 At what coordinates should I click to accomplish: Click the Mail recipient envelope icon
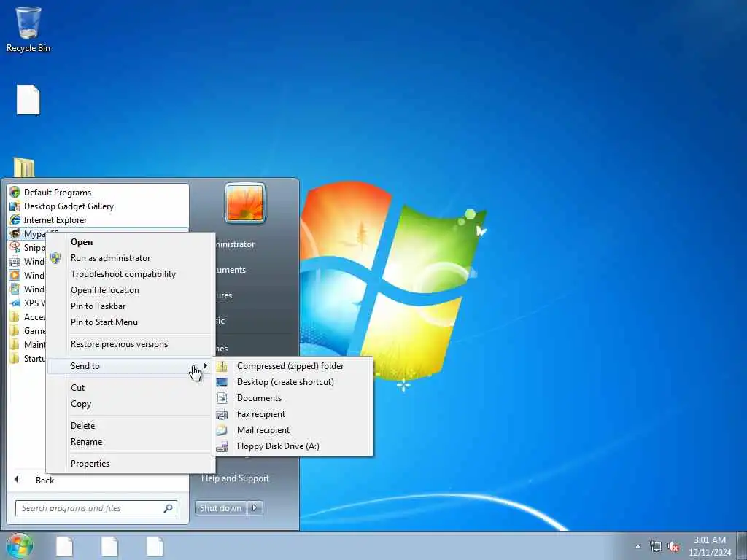[222, 430]
